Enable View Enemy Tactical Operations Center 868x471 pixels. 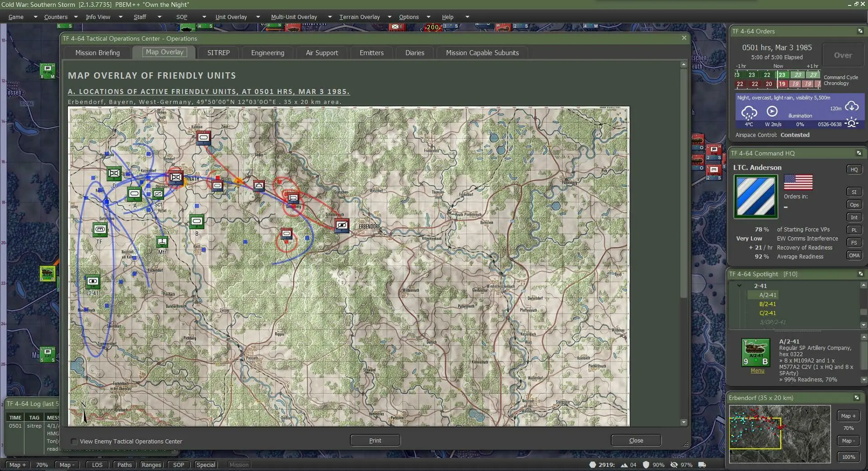pos(75,442)
